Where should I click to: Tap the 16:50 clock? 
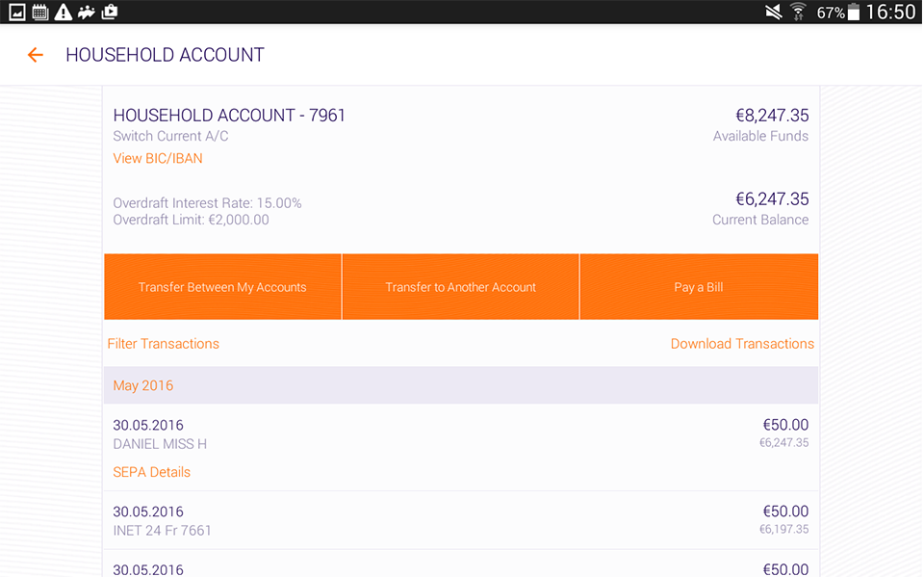(x=890, y=12)
